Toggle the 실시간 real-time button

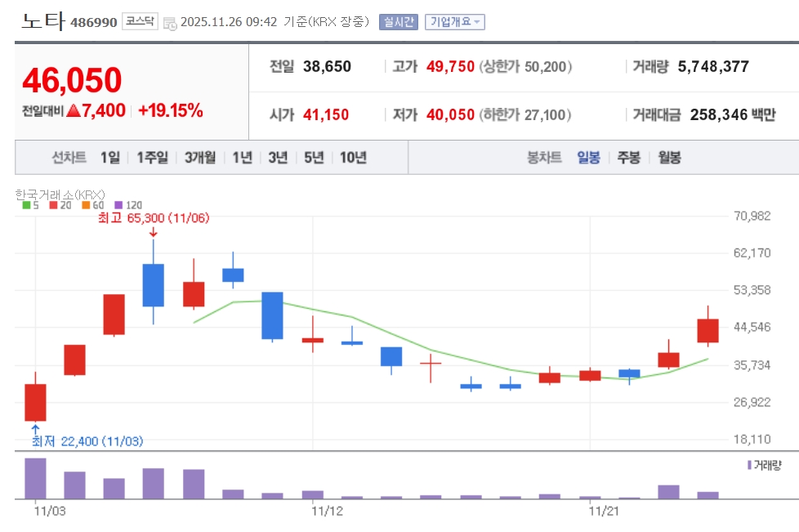point(398,22)
